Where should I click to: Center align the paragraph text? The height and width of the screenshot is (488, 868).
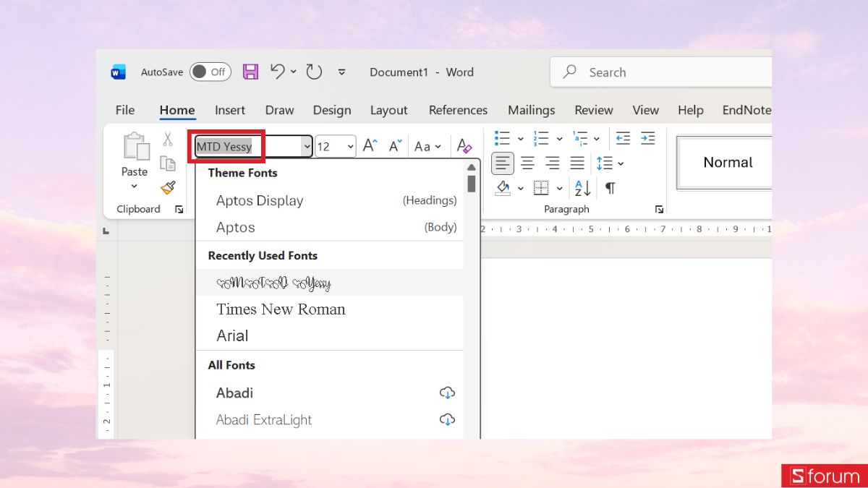click(528, 163)
